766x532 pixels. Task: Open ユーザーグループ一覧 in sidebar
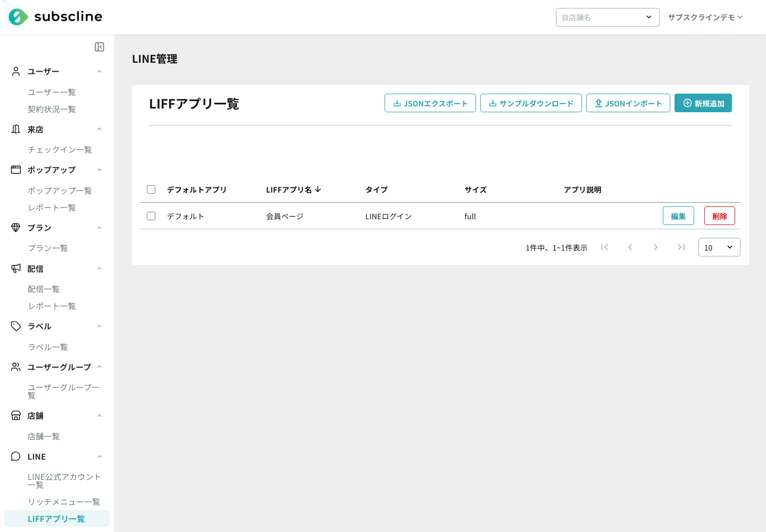(x=64, y=391)
